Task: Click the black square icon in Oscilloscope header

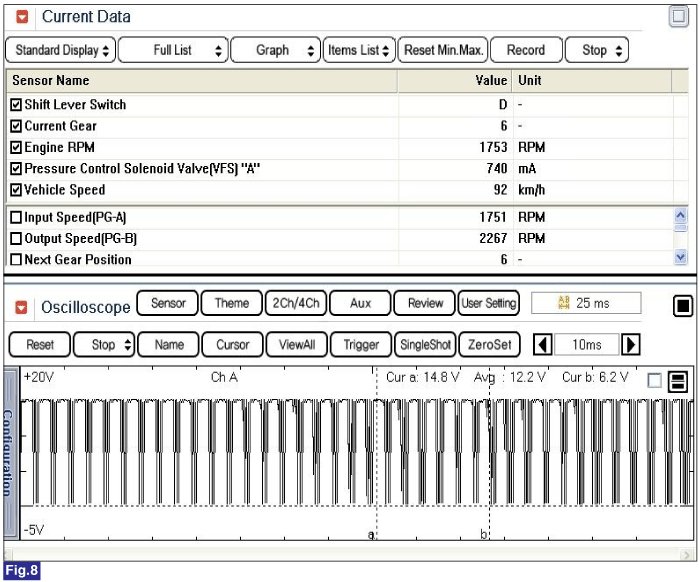Action: (682, 306)
